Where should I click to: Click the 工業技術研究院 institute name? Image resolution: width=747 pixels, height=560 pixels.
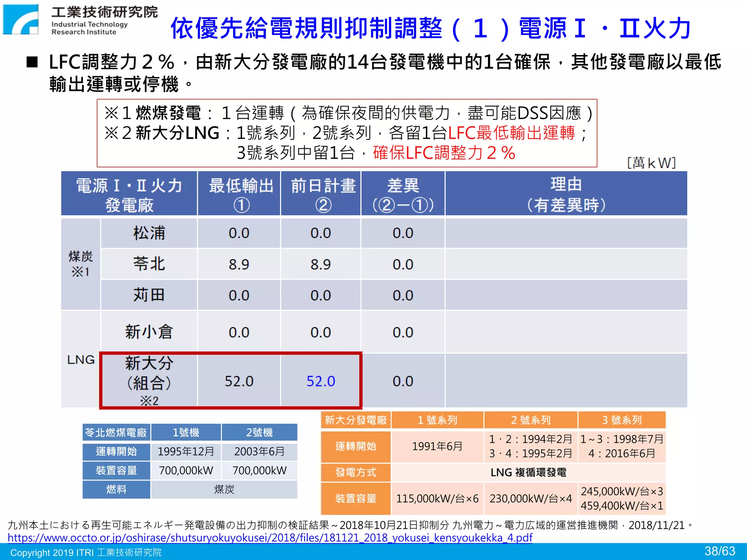click(x=104, y=12)
